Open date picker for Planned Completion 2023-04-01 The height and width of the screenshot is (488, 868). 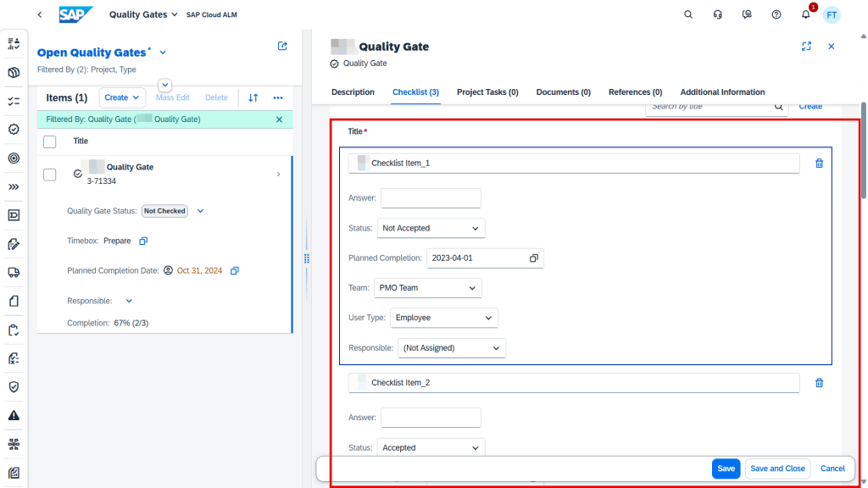click(534, 258)
